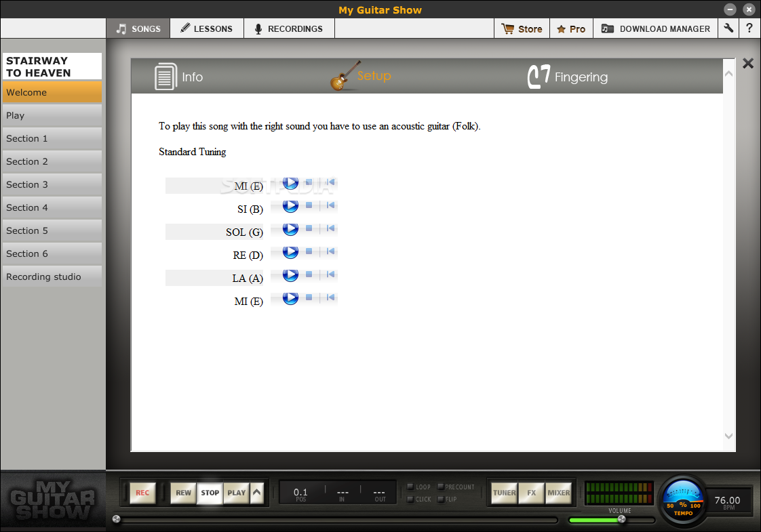Image resolution: width=761 pixels, height=532 pixels.
Task: Stop the RE (D) string note
Action: 309,251
